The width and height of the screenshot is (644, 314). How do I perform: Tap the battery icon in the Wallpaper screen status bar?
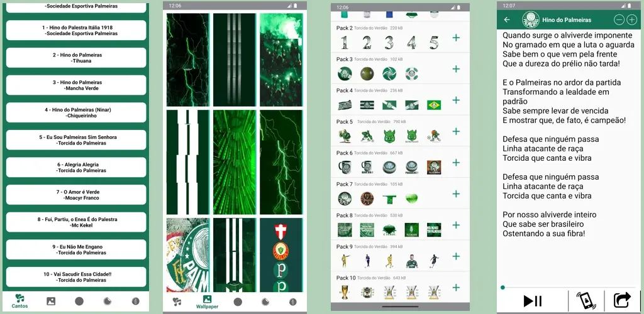(x=295, y=5)
